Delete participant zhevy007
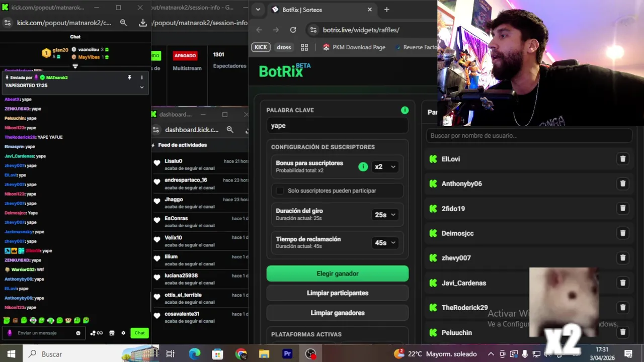 coord(623,258)
